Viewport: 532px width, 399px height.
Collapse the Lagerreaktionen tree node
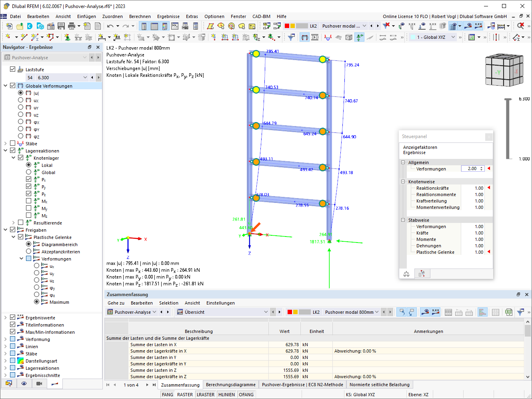[5, 150]
